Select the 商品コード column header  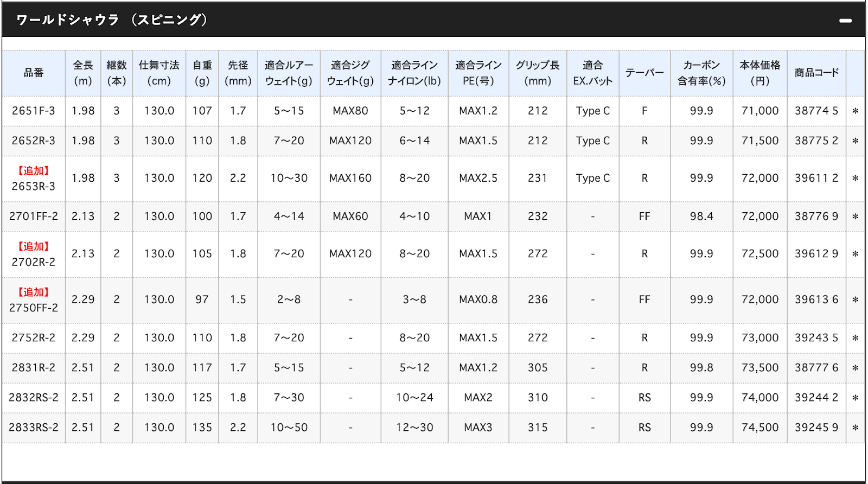click(816, 73)
